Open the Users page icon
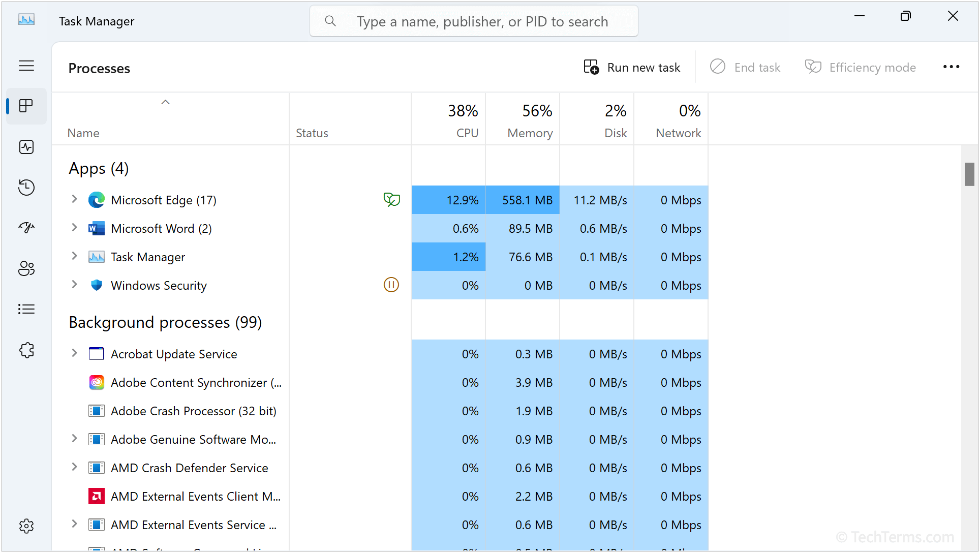This screenshot has width=980, height=553. pos(26,268)
